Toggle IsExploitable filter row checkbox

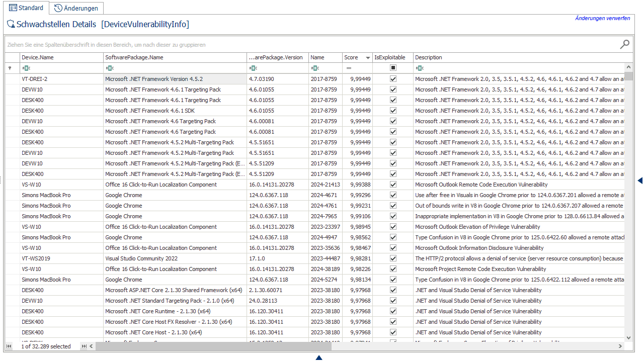click(393, 68)
